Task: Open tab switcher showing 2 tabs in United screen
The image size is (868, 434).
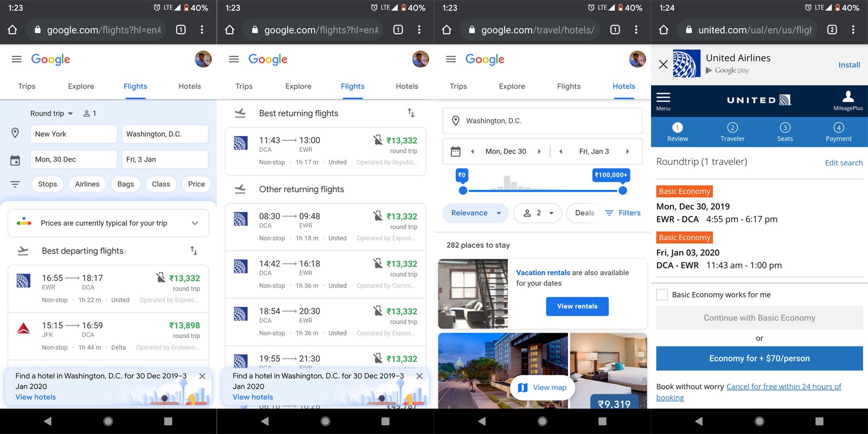Action: [x=832, y=30]
